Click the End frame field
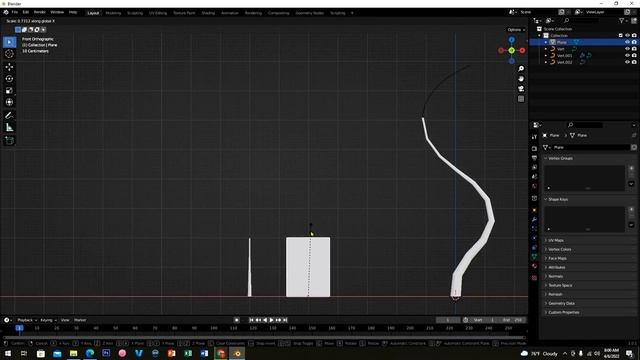Image resolution: width=640 pixels, height=360 pixels. pos(513,320)
